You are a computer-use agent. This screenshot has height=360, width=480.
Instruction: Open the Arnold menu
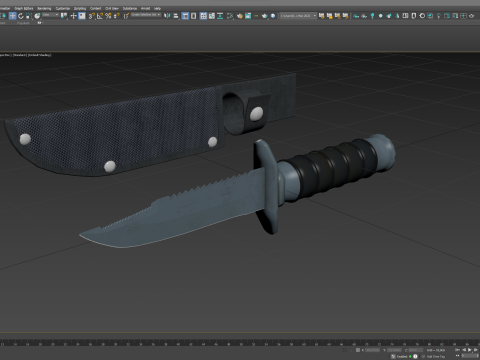145,8
